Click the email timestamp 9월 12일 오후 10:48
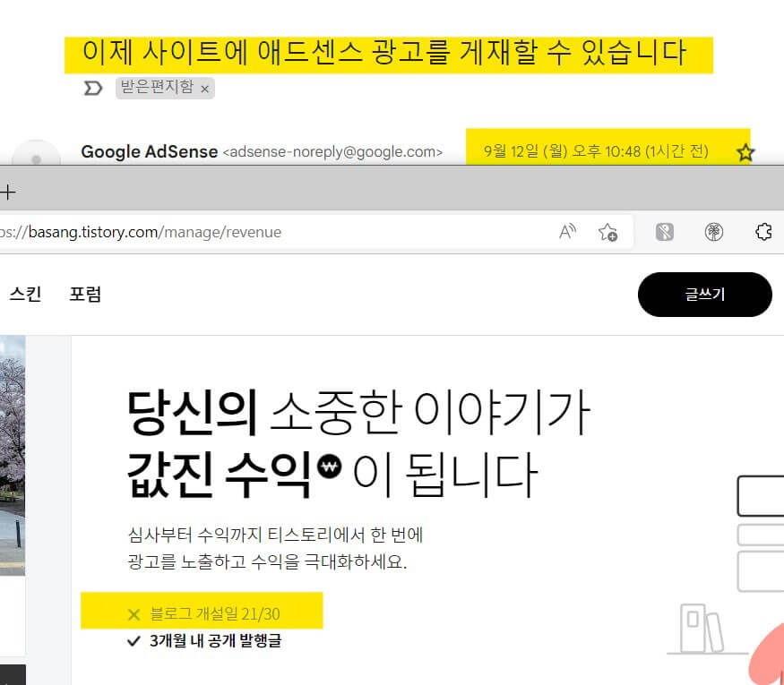 (596, 151)
